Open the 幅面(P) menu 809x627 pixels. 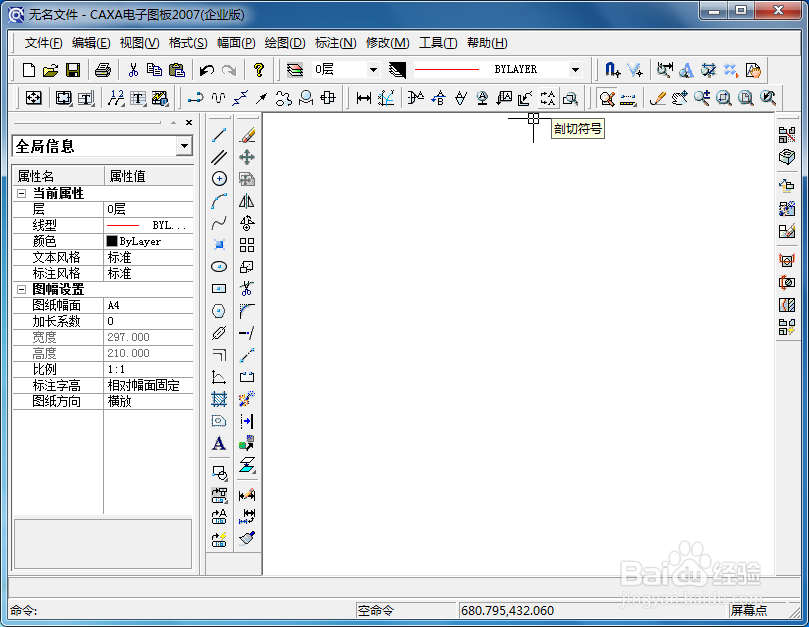[x=236, y=43]
